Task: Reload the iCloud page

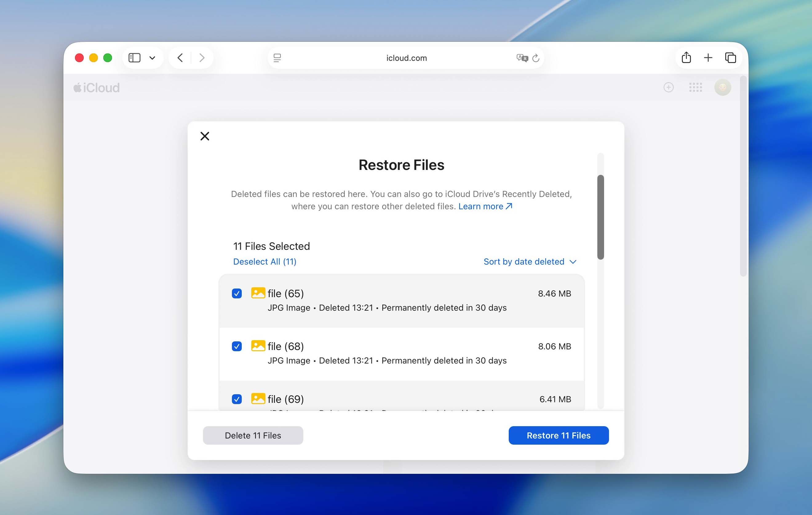Action: (x=535, y=58)
